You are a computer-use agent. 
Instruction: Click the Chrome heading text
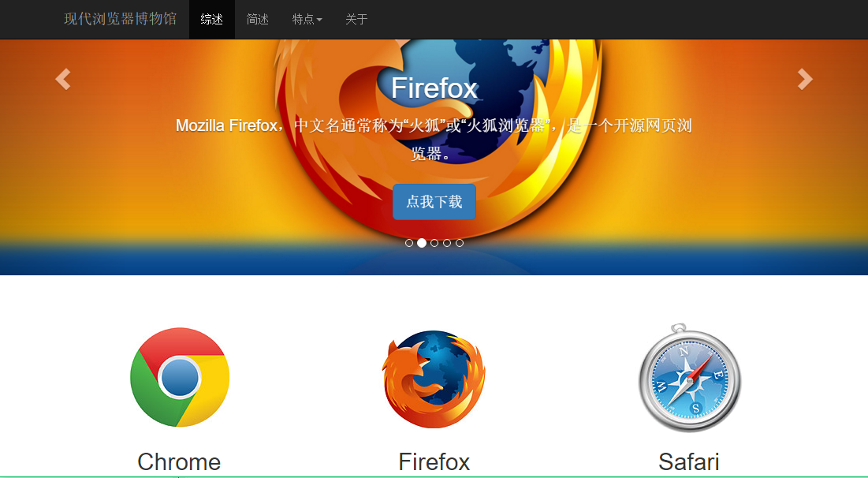(180, 461)
